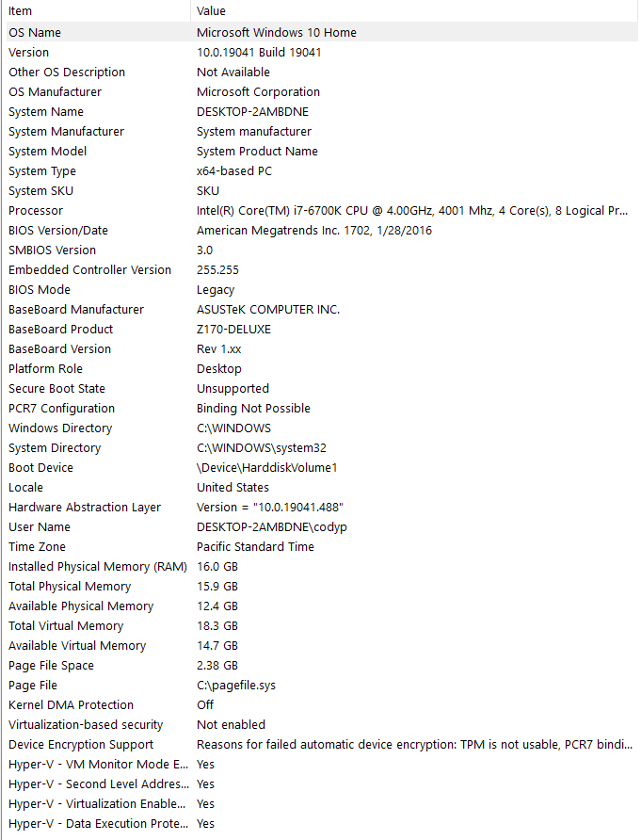Select the BIOS Version/Date row label

pos(58,231)
